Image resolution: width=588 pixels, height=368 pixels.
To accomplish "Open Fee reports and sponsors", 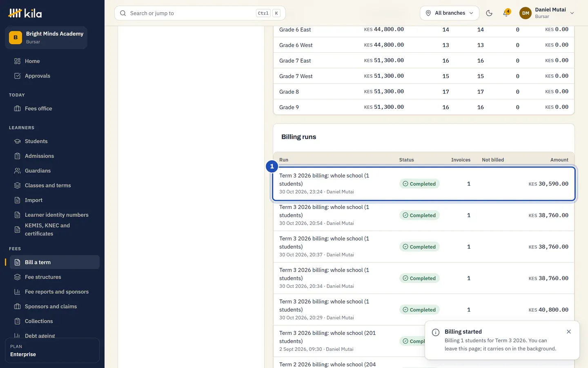I will (55, 292).
